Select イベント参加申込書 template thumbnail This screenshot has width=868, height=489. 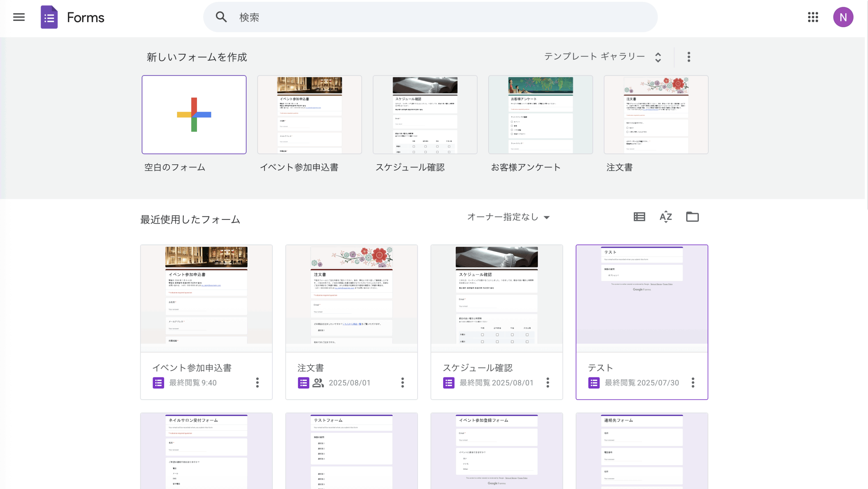click(x=310, y=115)
